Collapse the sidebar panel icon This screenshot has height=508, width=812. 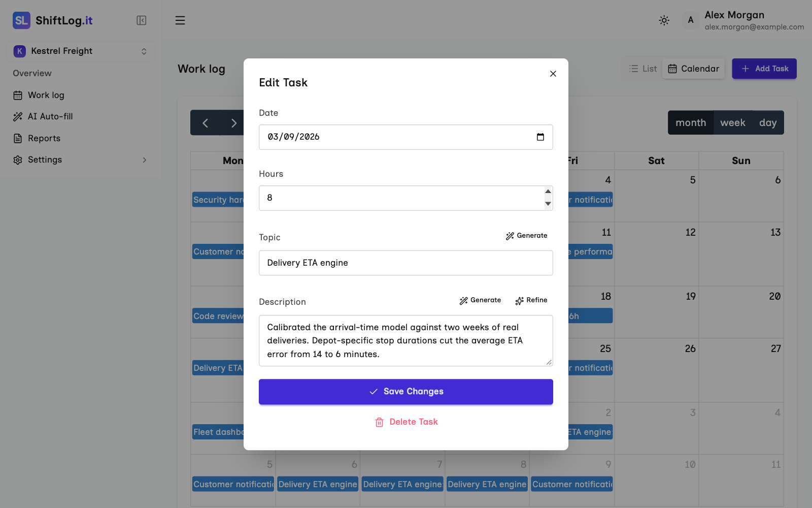[x=142, y=20]
